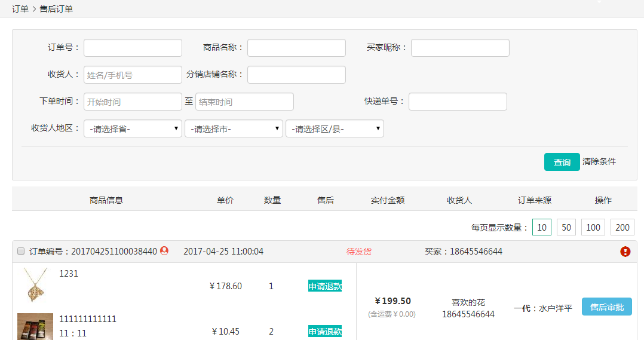644x340 pixels.
Task: Click the 申请退款 tag for item 1231
Action: (x=325, y=286)
